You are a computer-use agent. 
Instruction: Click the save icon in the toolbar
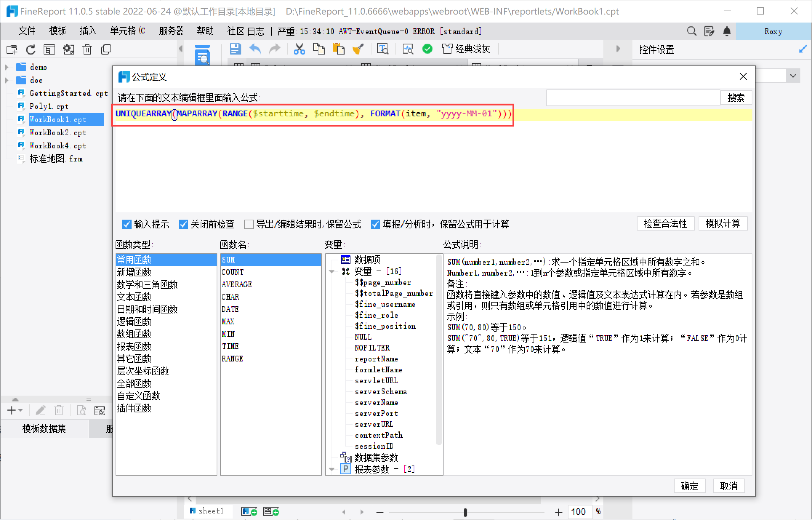click(x=235, y=49)
